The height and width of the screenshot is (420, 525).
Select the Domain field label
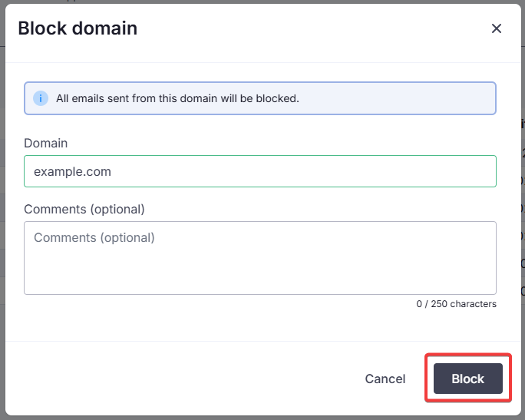tap(46, 143)
